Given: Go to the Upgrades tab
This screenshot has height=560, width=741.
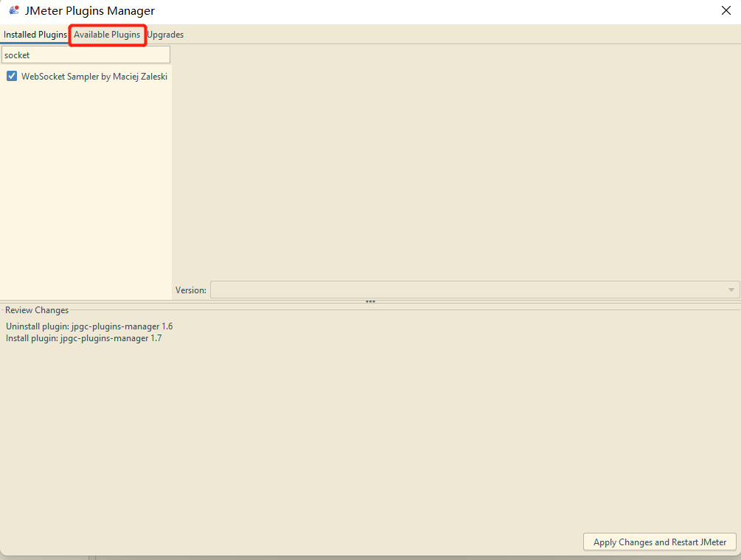Looking at the screenshot, I should pyautogui.click(x=165, y=35).
